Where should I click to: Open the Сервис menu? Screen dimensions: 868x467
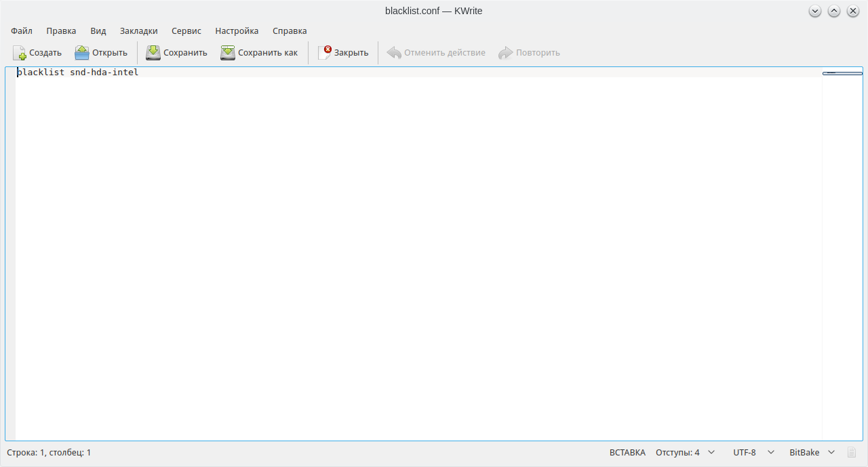pos(186,31)
